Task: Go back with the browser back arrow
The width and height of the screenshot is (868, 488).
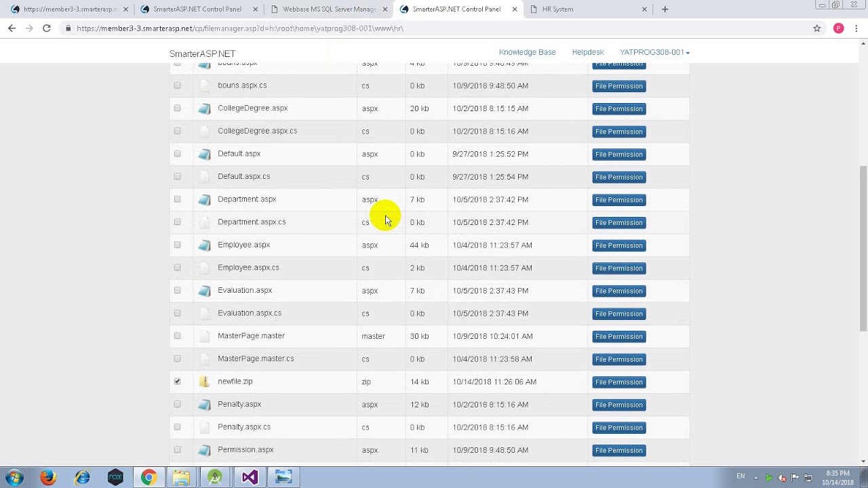Action: pos(12,28)
